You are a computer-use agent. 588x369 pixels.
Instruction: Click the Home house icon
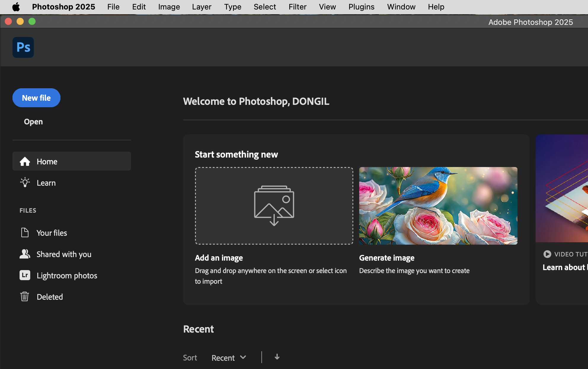click(25, 161)
